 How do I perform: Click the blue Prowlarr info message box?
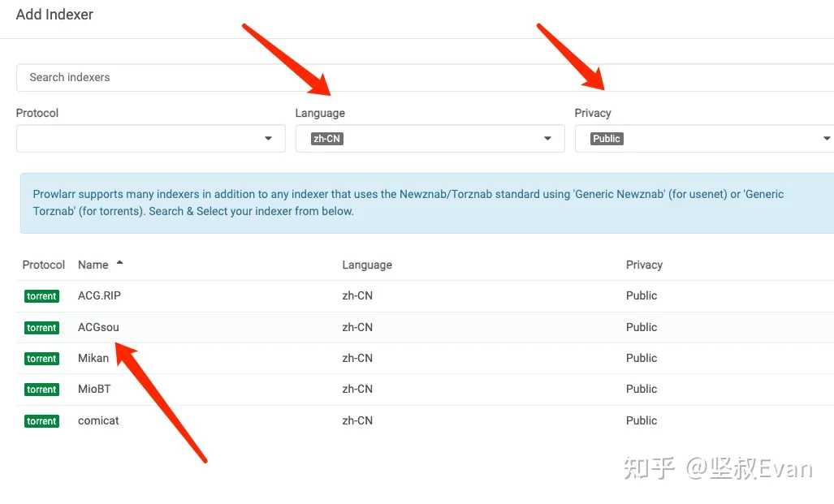coord(427,203)
